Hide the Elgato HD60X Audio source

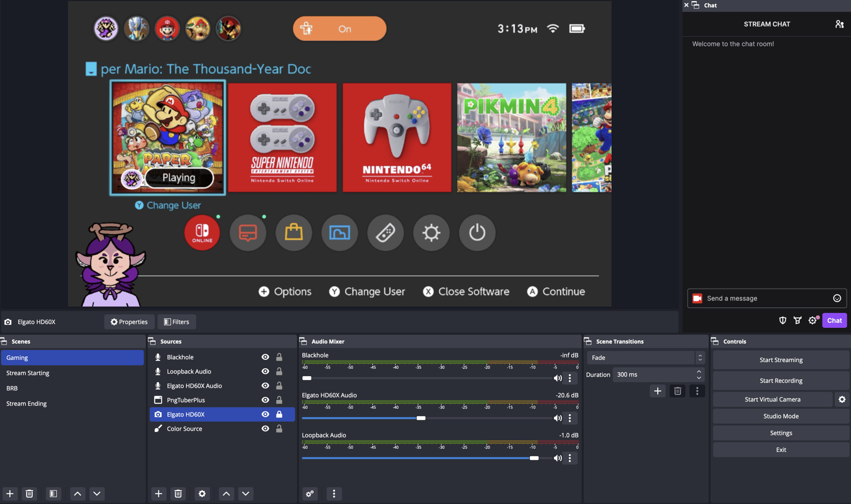click(265, 385)
